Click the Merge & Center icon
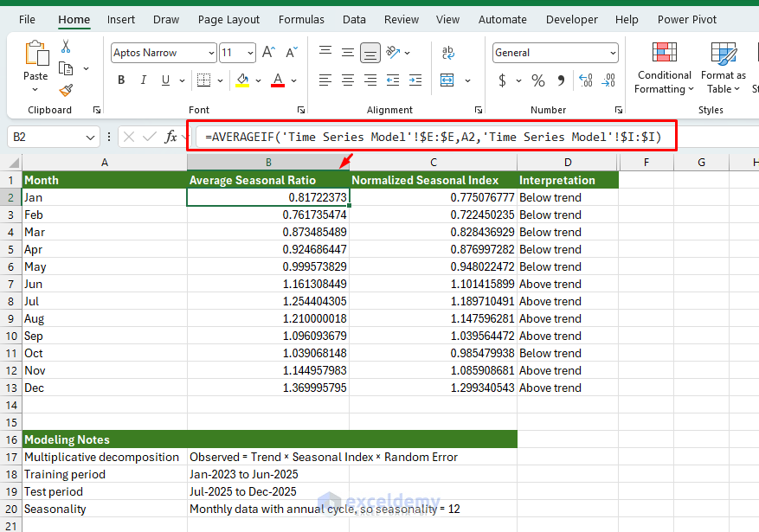 (447, 80)
